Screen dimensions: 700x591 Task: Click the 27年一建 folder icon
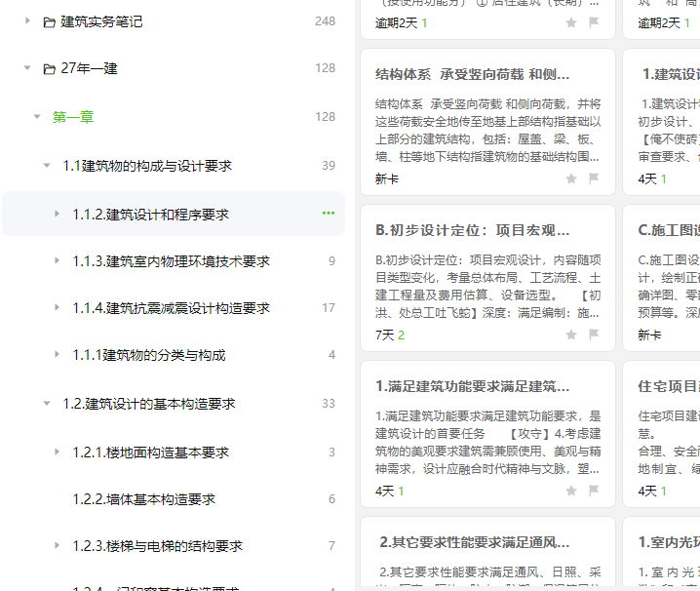tap(49, 69)
